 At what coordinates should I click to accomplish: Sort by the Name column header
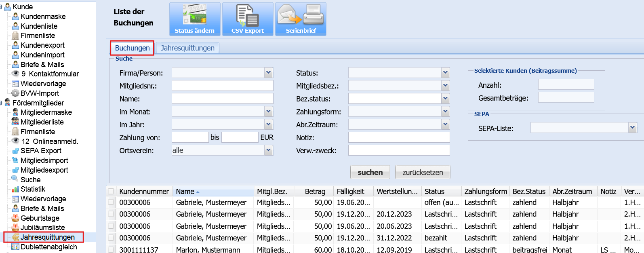pyautogui.click(x=213, y=191)
